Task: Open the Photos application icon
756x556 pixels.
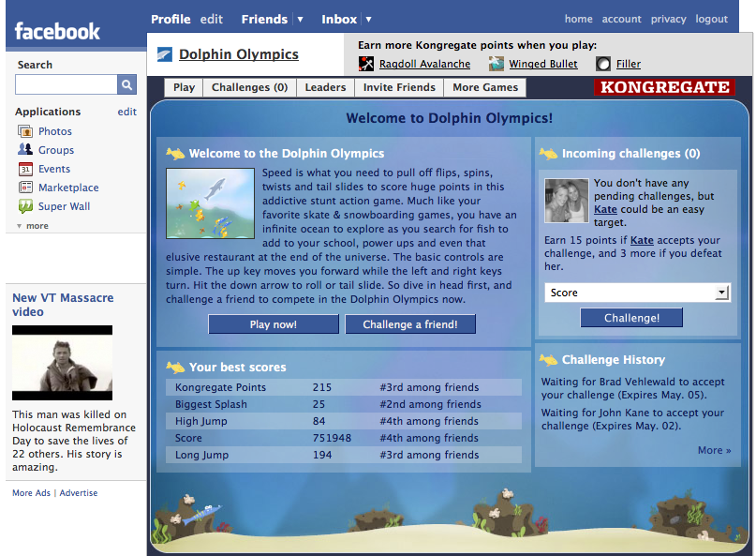Action: click(x=25, y=131)
